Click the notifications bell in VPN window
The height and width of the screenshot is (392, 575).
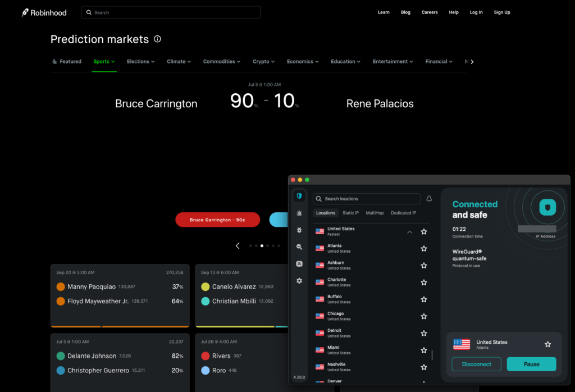[429, 199]
